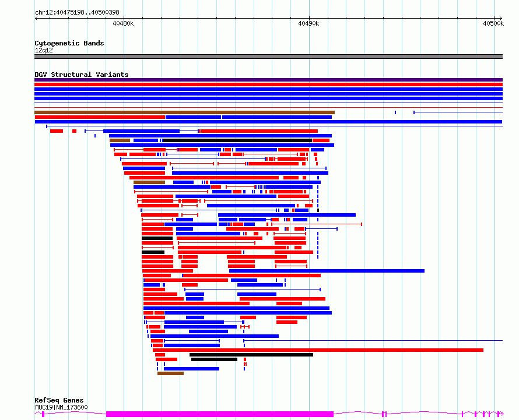Select the long red variant reaching near 40500k
This screenshot has width=519, height=420.
tap(318, 350)
